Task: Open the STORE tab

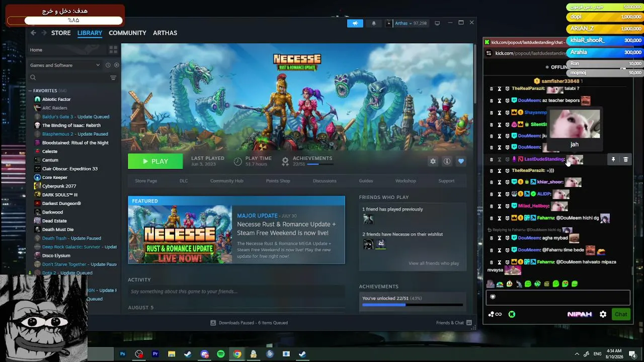Action: click(61, 33)
